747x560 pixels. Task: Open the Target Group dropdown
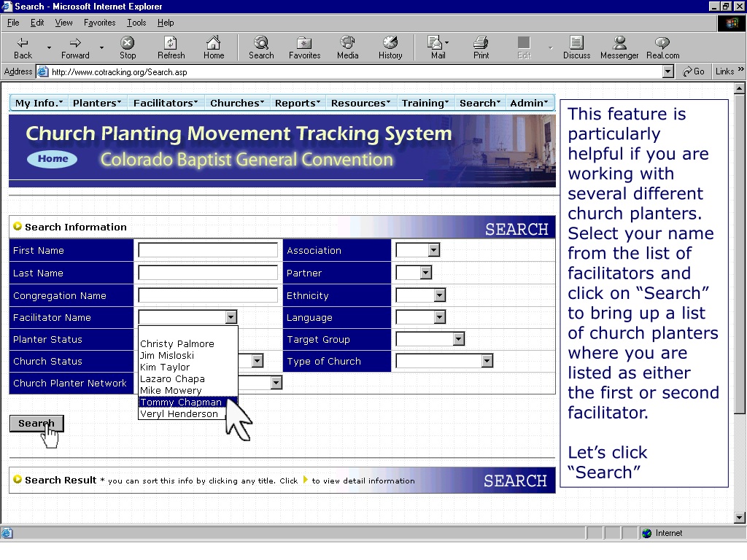point(459,339)
